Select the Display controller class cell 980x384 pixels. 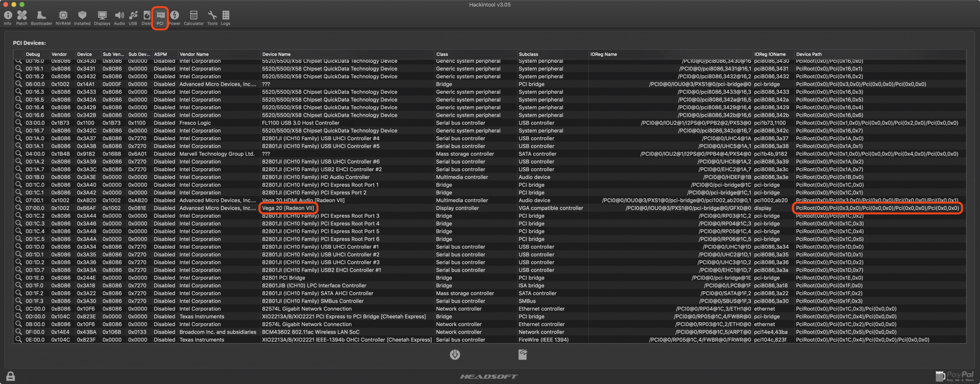(x=457, y=208)
